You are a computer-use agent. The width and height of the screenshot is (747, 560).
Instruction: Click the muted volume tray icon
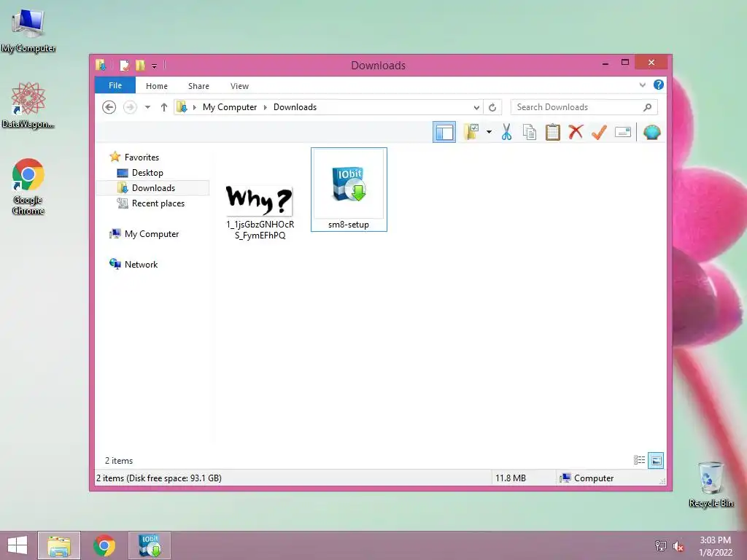678,545
